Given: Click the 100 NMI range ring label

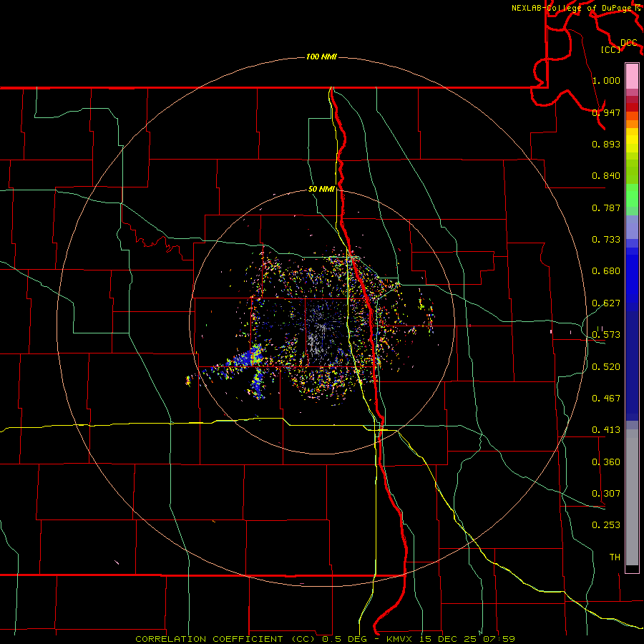Looking at the screenshot, I should pyautogui.click(x=321, y=57).
